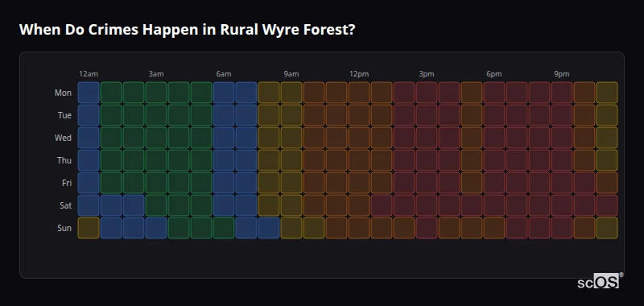Click the Friday 6am heatmap cell
Image resolution: width=644 pixels, height=306 pixels.
tap(224, 183)
